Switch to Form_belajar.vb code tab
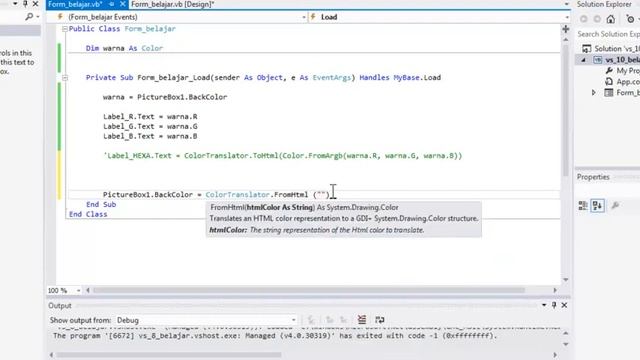The image size is (640, 360). pyautogui.click(x=75, y=4)
